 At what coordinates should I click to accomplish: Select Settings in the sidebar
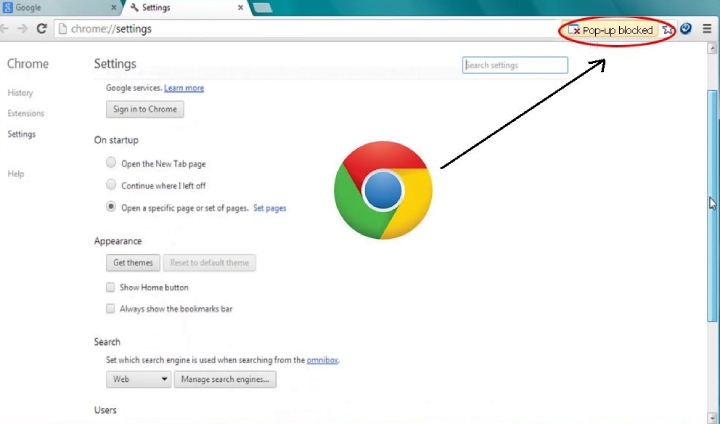[x=22, y=134]
